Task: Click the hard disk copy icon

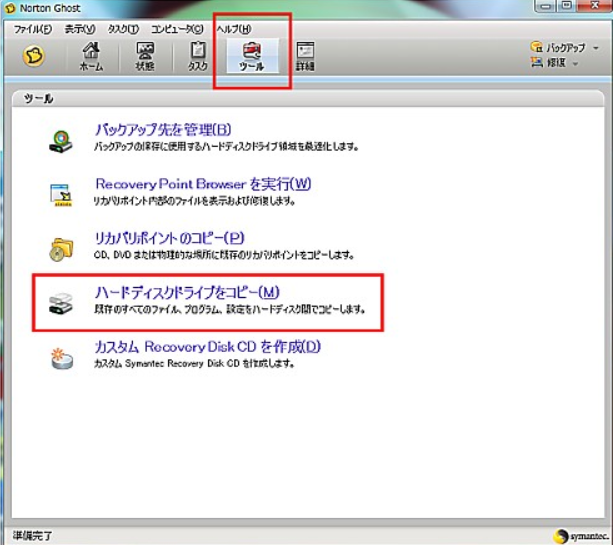Action: coord(61,303)
